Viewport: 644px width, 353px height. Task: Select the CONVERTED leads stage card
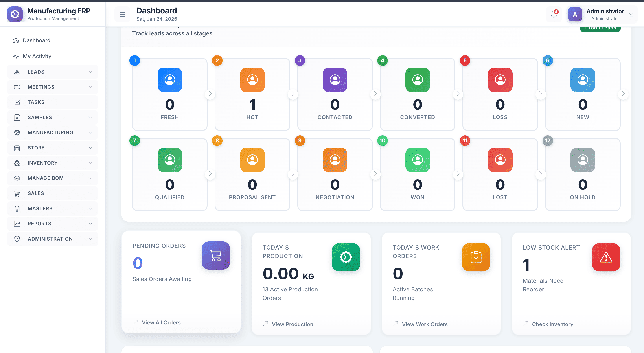point(417,94)
